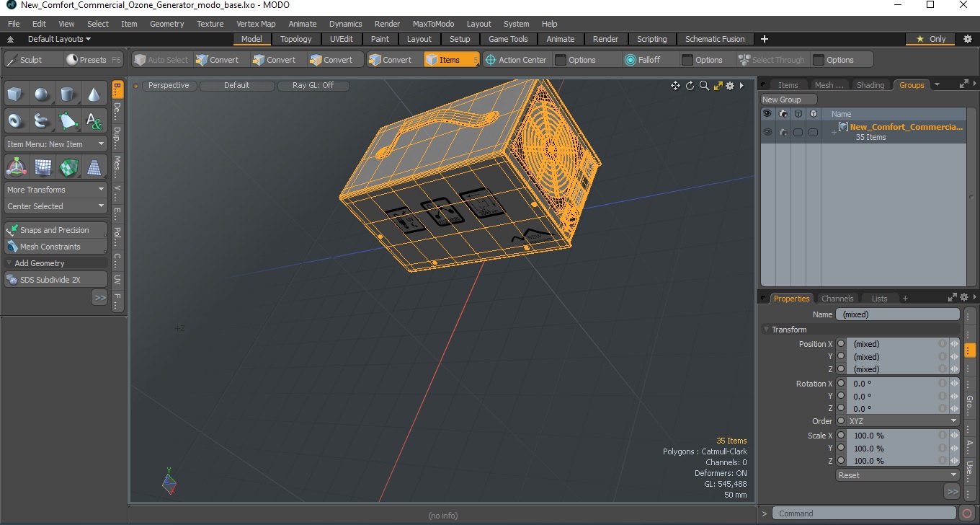Switch to the Channels tab

tap(837, 299)
